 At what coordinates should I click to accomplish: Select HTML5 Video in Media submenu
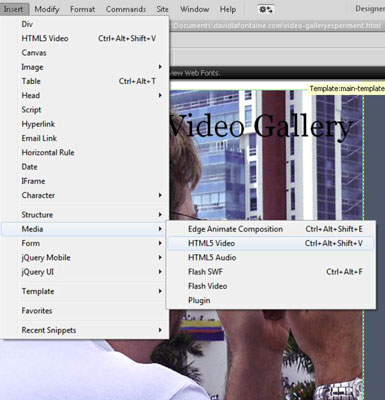point(270,243)
